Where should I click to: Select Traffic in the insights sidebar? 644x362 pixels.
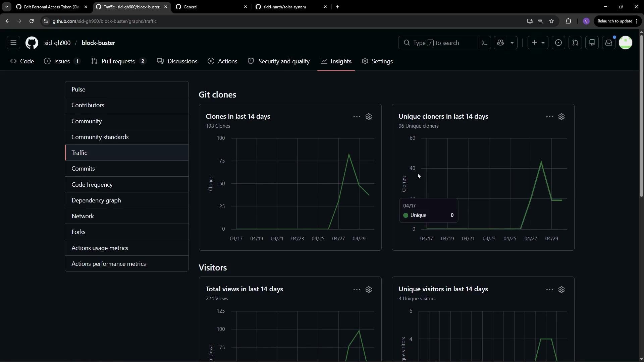pyautogui.click(x=127, y=153)
